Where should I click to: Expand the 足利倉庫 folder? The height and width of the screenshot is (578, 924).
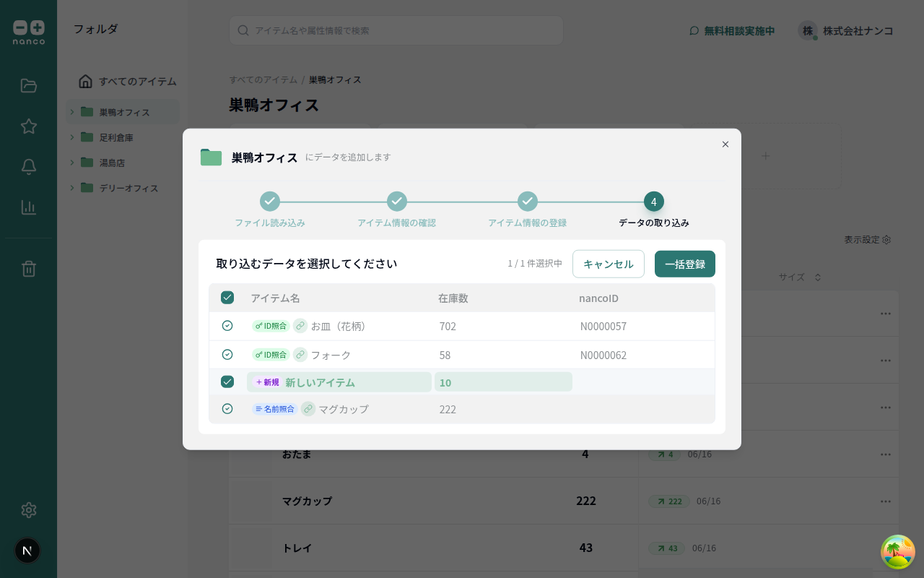click(71, 137)
